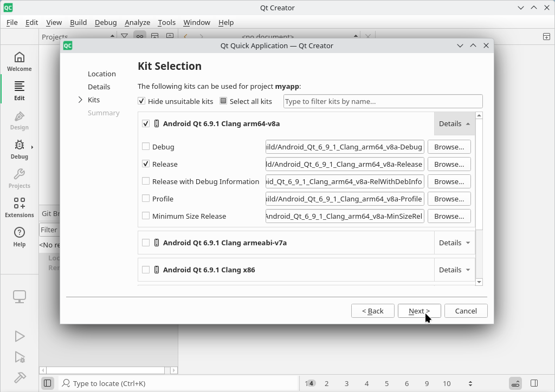Image resolution: width=555 pixels, height=392 pixels.
Task: Focus the filter kits by name field
Action: click(383, 101)
